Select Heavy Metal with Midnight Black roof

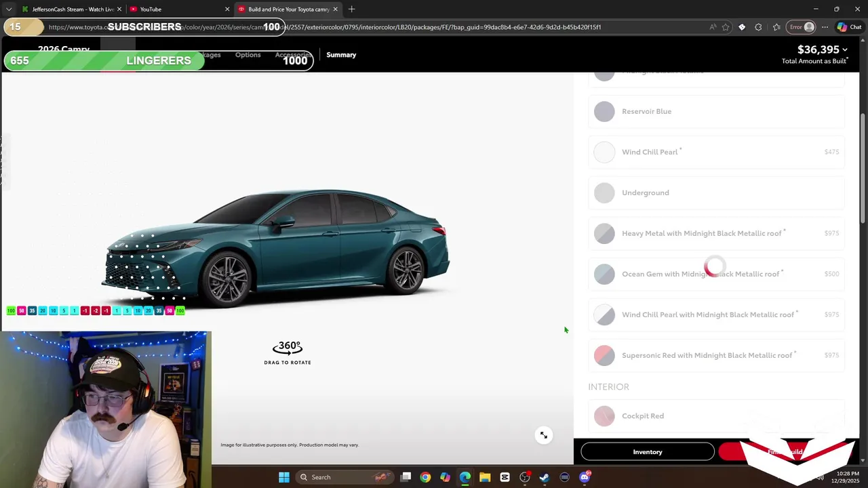coord(716,233)
